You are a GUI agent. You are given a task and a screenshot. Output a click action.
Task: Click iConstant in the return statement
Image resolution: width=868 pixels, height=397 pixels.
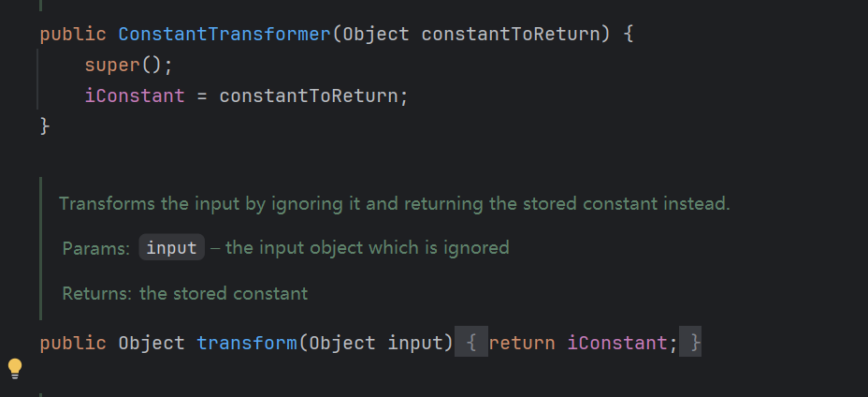click(x=616, y=343)
